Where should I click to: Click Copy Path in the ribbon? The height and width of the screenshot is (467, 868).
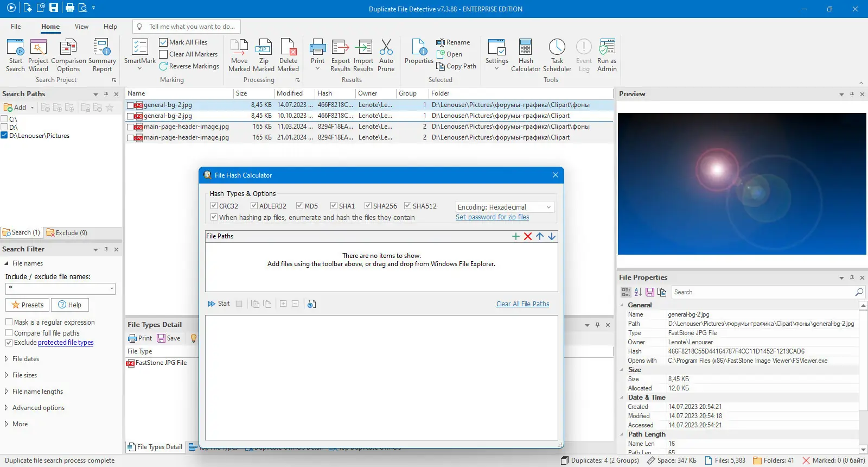(456, 66)
